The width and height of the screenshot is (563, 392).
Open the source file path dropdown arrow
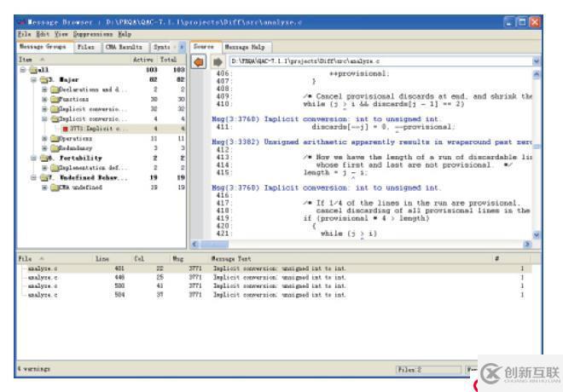536,61
